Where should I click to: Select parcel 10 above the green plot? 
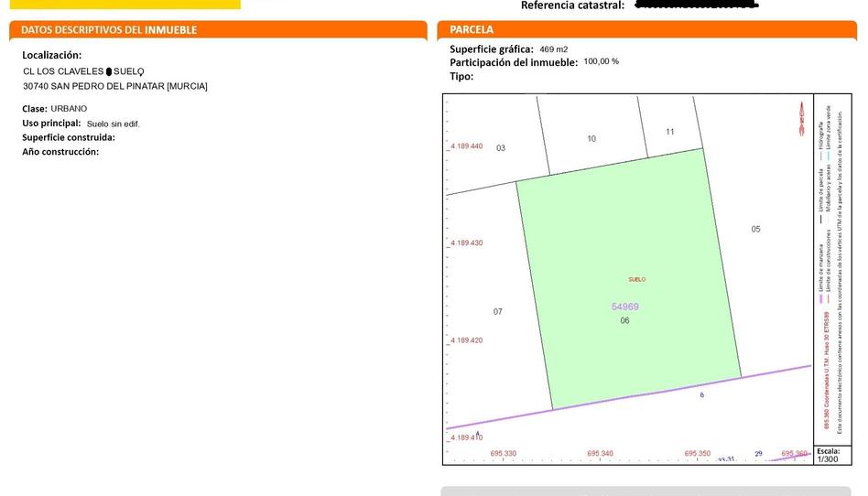click(591, 139)
